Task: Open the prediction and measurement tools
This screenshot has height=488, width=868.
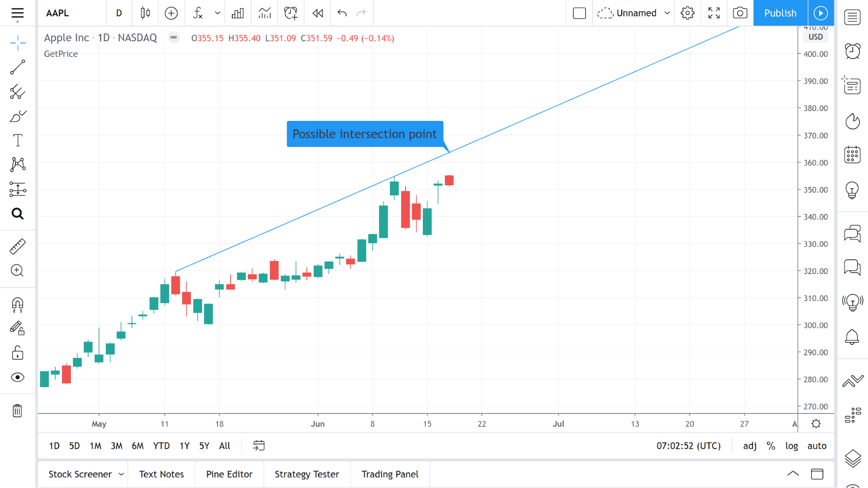Action: pos(17,189)
